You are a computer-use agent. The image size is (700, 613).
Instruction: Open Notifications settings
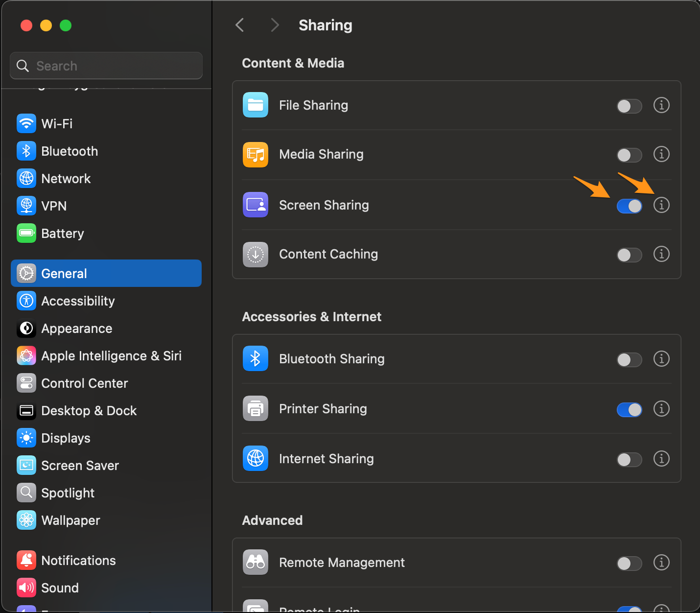point(78,560)
